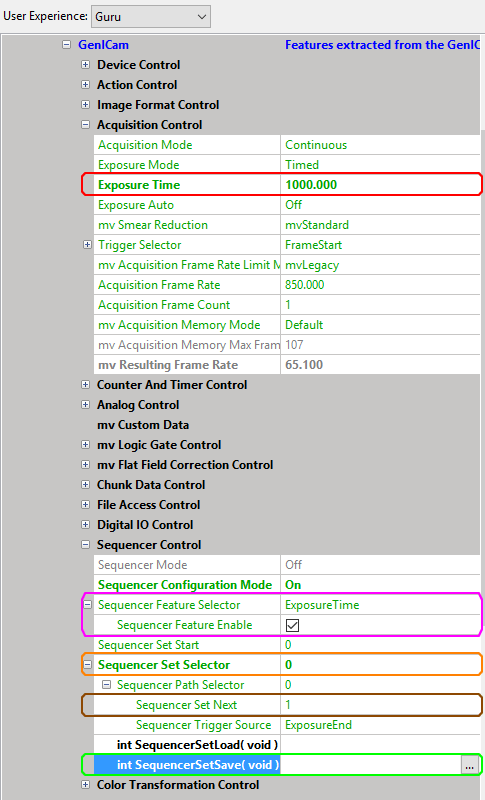Screen dimensions: 485x800
Task: Collapse the Sequencer Path Selector node
Action: click(x=107, y=685)
